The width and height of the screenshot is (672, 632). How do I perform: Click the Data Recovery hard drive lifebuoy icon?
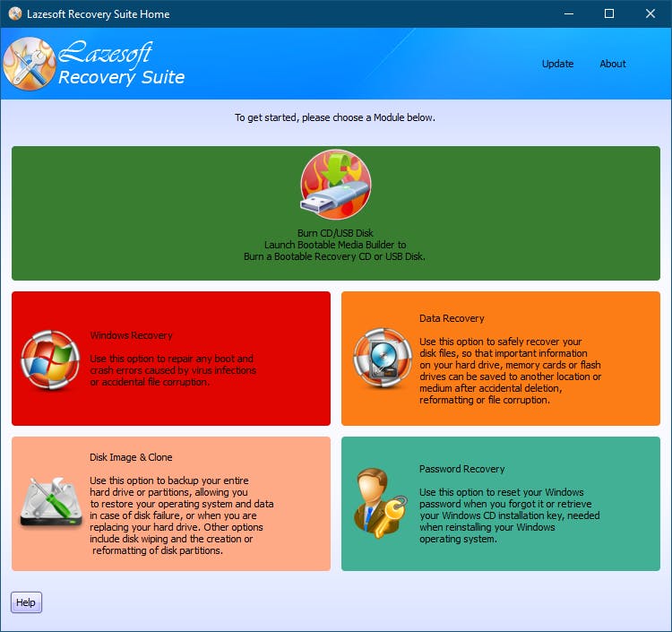383,358
